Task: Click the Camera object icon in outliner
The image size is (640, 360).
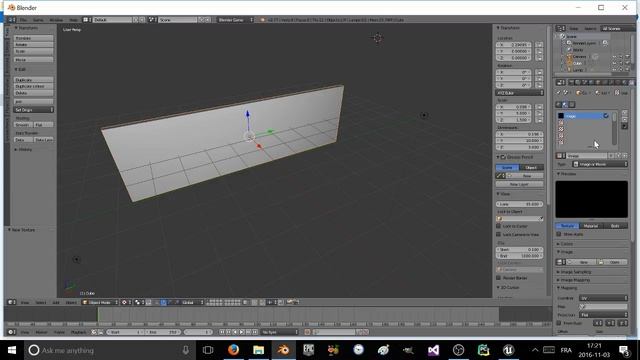Action: click(569, 56)
